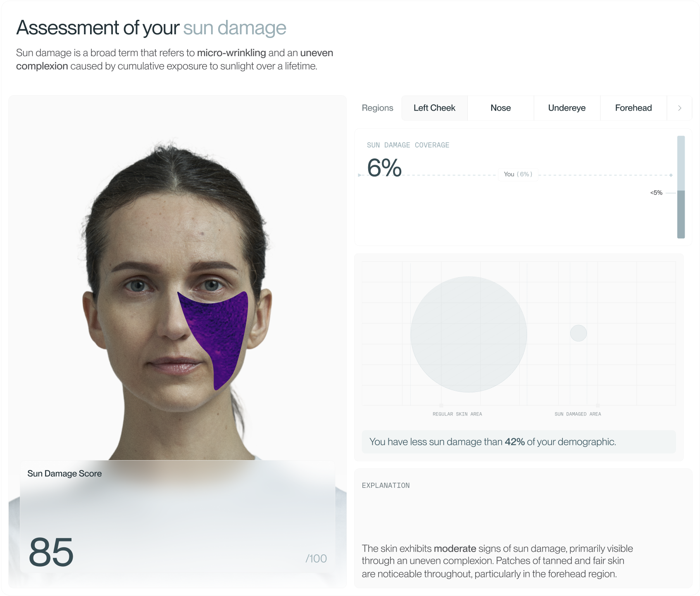Click the Sun Damage Coverage 6% value
700x596 pixels.
tap(384, 168)
